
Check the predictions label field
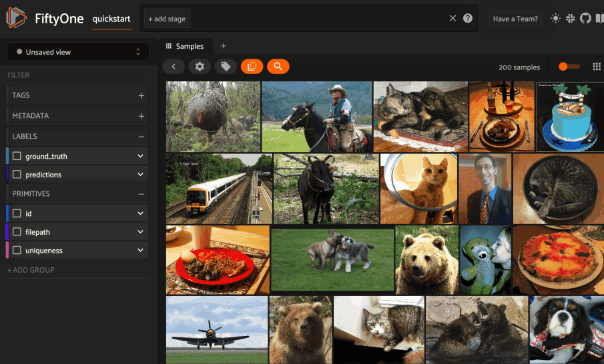click(17, 175)
